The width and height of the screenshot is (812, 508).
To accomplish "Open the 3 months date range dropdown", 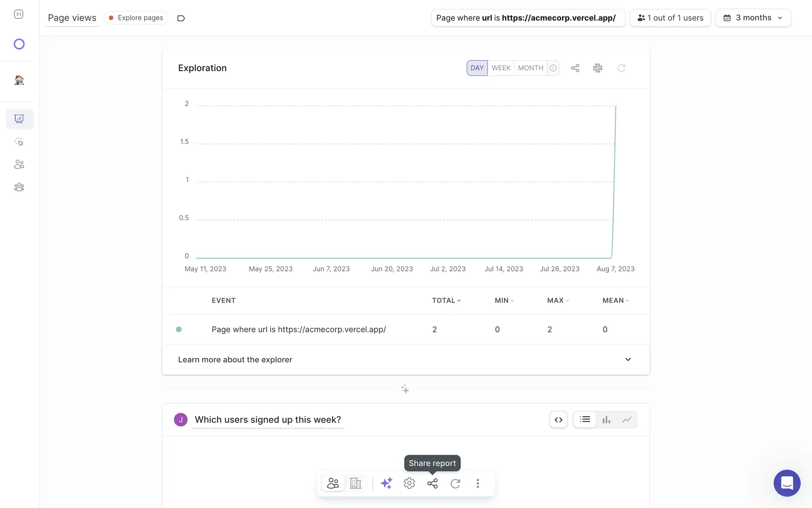I will (753, 18).
